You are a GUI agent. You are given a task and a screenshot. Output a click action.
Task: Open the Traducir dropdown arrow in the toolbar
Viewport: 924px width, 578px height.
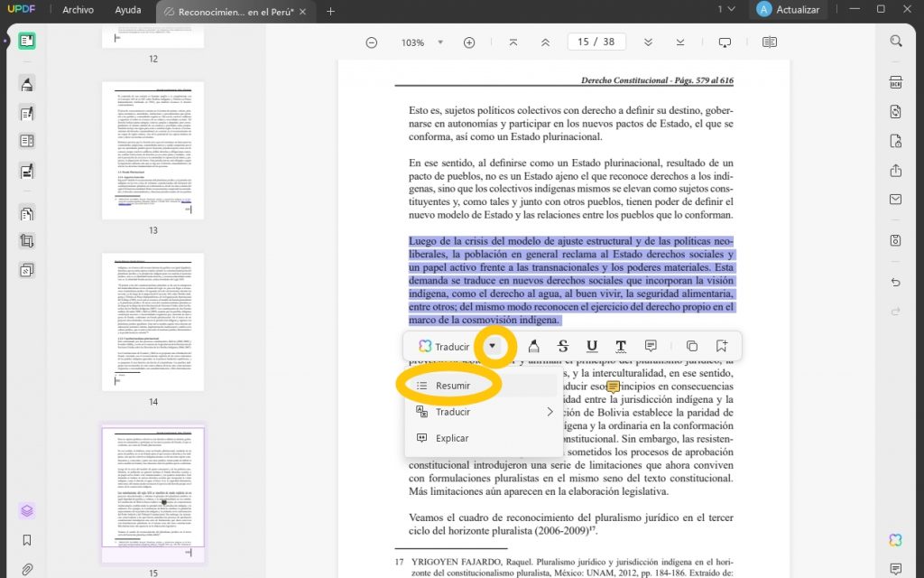[x=492, y=346]
